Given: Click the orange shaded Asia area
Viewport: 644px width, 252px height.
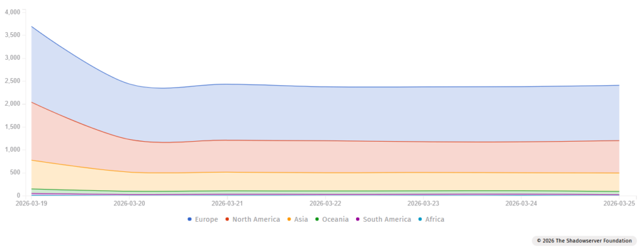Looking at the screenshot, I should tap(377, 181).
